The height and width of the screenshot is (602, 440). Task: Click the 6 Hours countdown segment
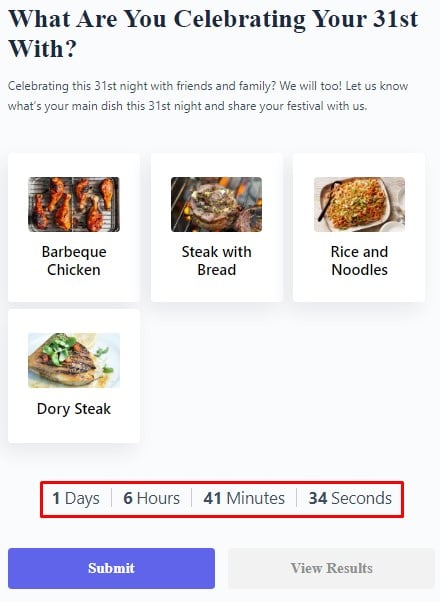(x=151, y=498)
